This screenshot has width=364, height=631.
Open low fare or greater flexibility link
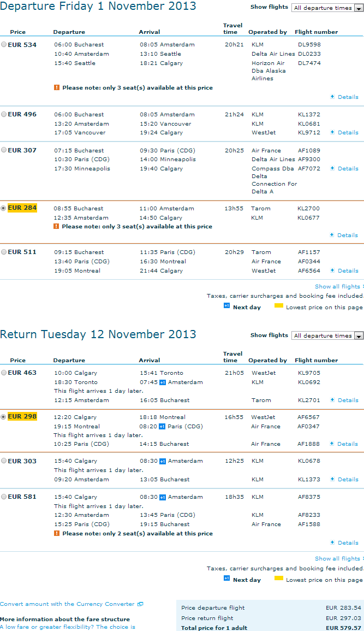(x=68, y=627)
